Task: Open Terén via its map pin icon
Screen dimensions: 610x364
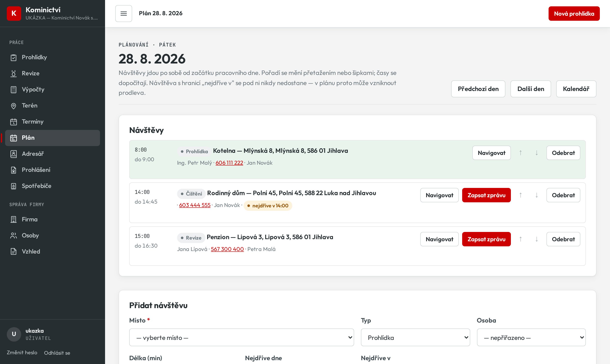Action: click(x=14, y=106)
